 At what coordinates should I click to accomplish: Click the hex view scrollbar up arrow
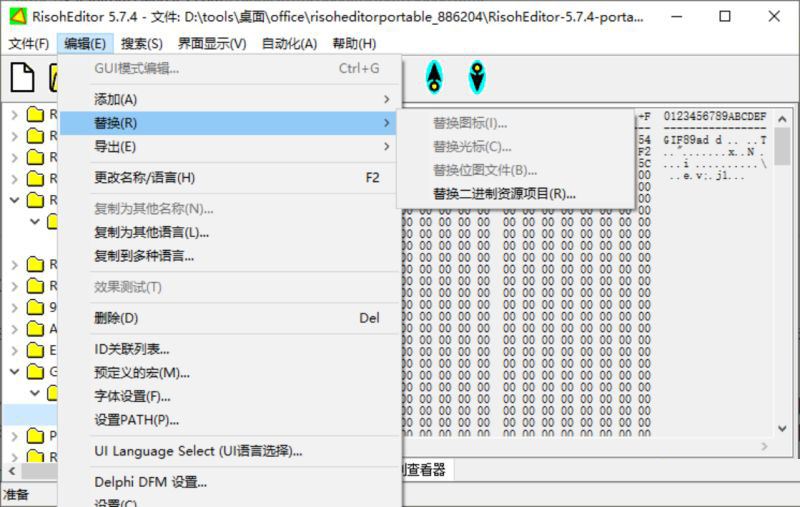[x=782, y=119]
